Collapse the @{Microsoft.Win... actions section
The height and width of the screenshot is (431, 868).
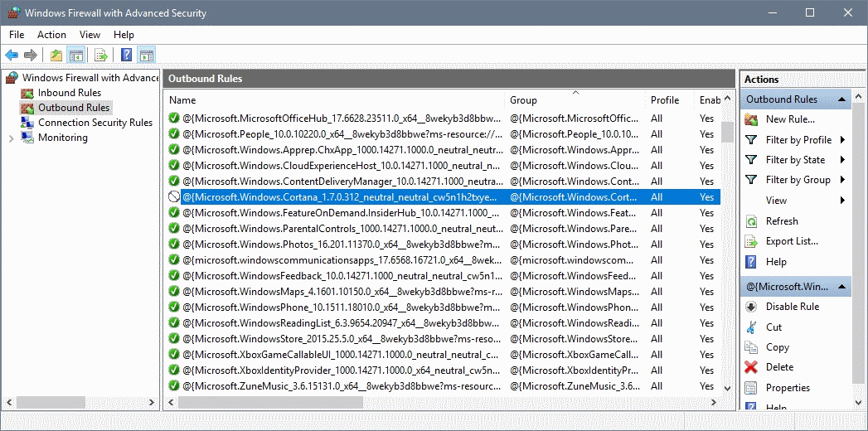[x=841, y=287]
